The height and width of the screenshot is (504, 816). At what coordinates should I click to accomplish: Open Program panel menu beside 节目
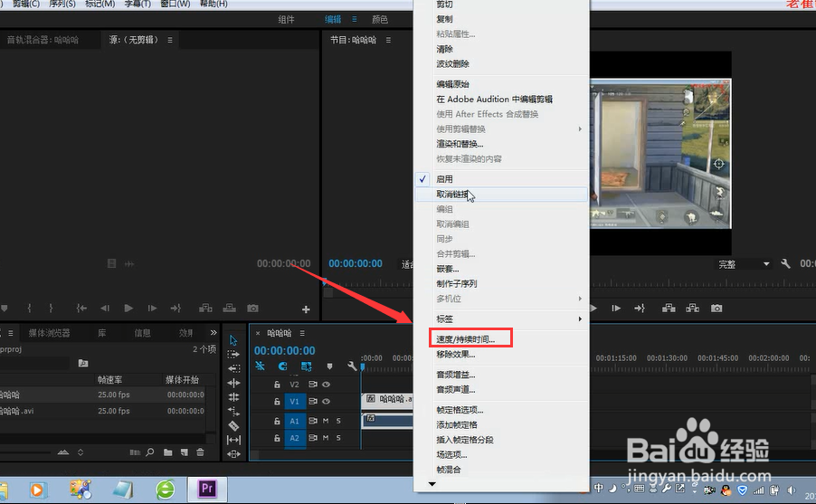pyautogui.click(x=388, y=40)
